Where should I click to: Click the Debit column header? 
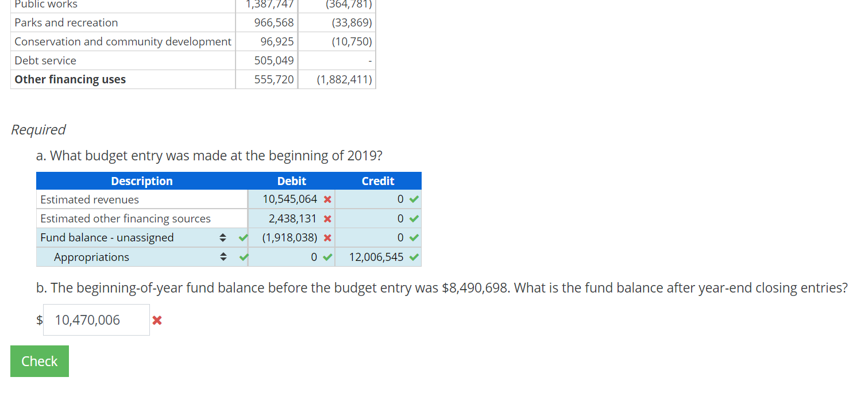[291, 180]
